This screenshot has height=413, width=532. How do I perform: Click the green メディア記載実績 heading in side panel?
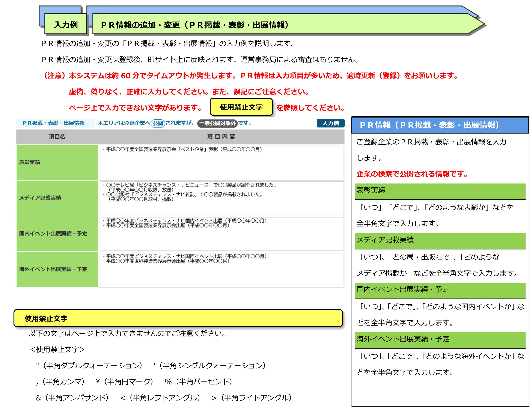tap(440, 240)
